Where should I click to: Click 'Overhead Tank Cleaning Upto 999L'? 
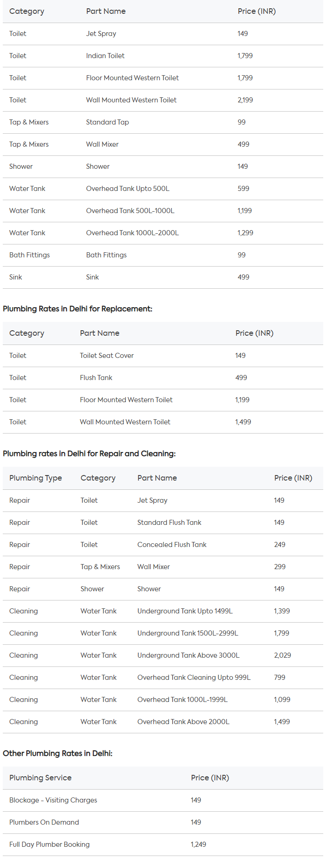point(194,678)
